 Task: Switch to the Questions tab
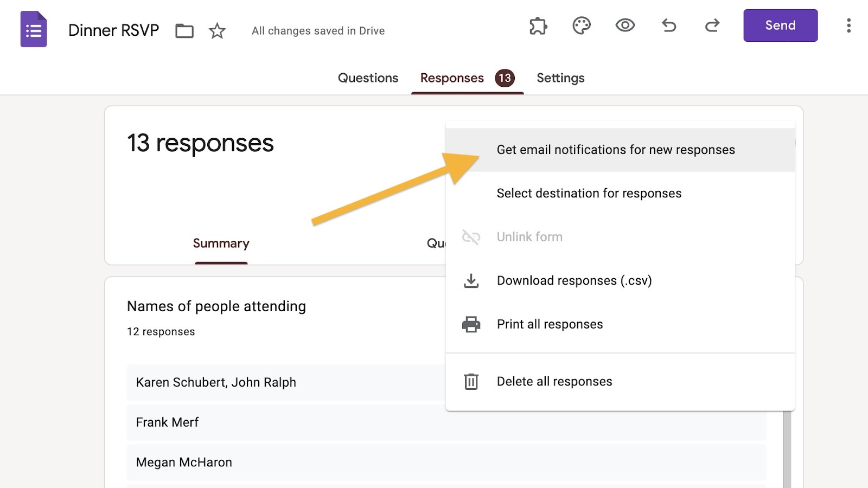pyautogui.click(x=368, y=78)
